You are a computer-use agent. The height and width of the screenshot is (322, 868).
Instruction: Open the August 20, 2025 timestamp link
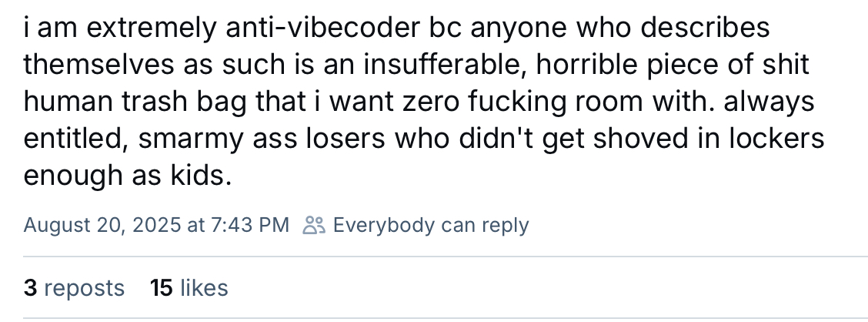156,225
